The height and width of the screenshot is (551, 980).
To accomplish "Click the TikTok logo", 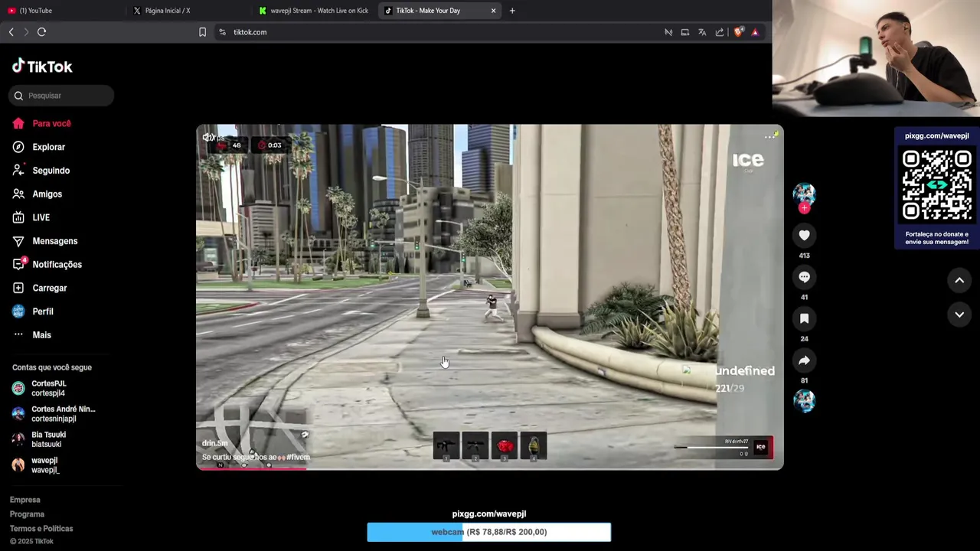I will 42,67.
